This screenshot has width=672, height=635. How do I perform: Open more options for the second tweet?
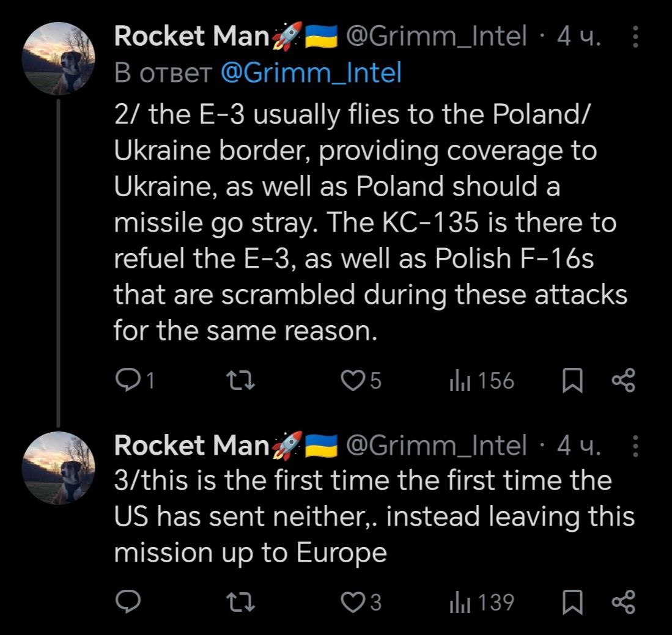[635, 446]
